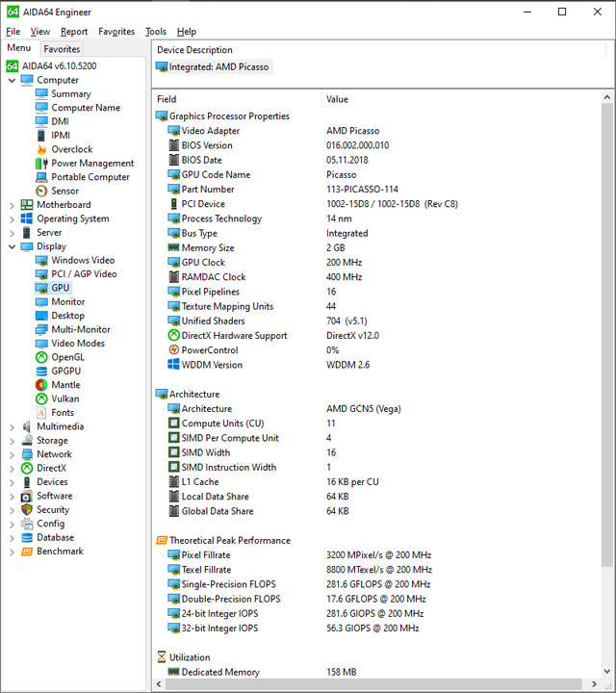Click the Fonts icon in the tree
The width and height of the screenshot is (616, 693).
41,413
